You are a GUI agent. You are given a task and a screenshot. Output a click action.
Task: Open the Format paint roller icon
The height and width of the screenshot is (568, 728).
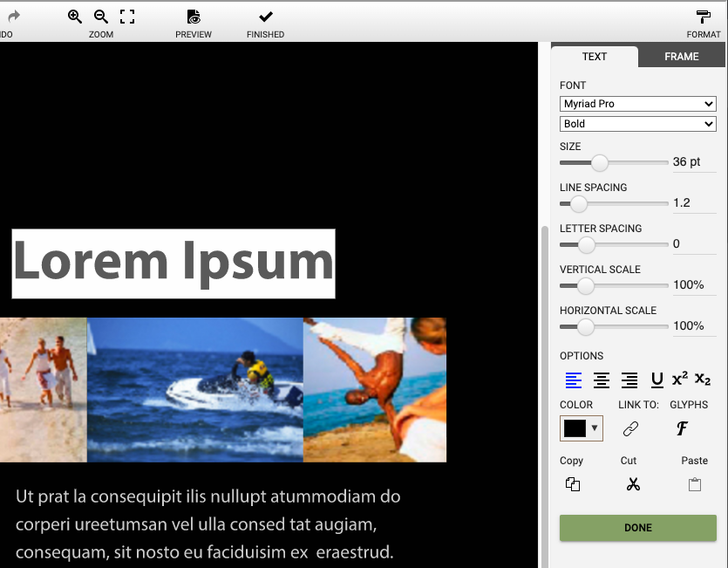[704, 17]
